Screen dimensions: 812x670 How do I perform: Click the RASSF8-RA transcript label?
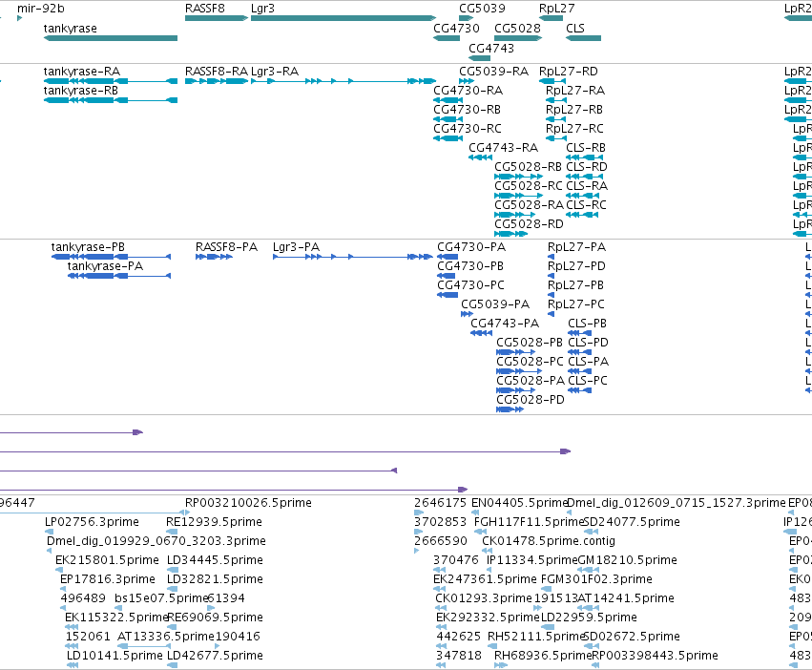click(x=217, y=71)
